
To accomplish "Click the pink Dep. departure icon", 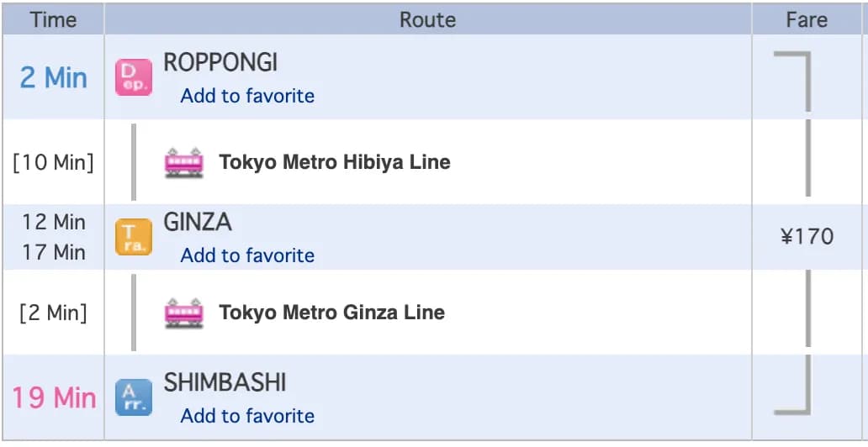I will (x=134, y=77).
